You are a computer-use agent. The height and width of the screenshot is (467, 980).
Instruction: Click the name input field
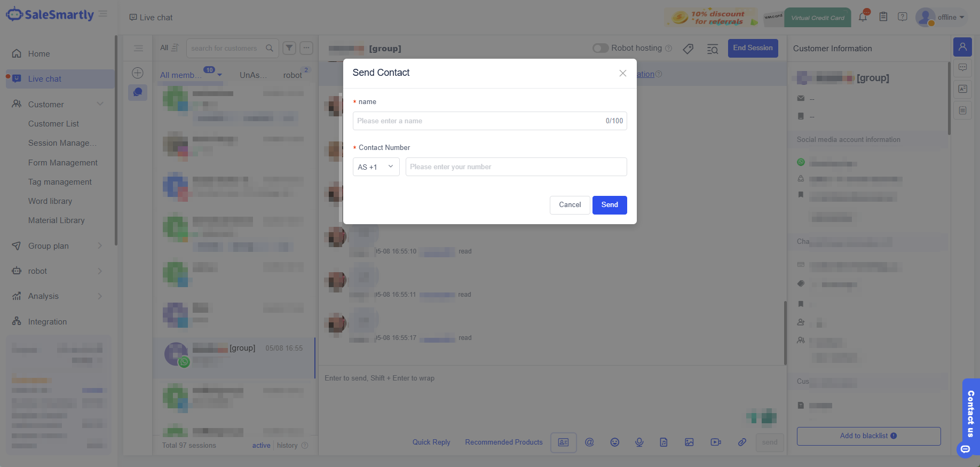click(489, 121)
